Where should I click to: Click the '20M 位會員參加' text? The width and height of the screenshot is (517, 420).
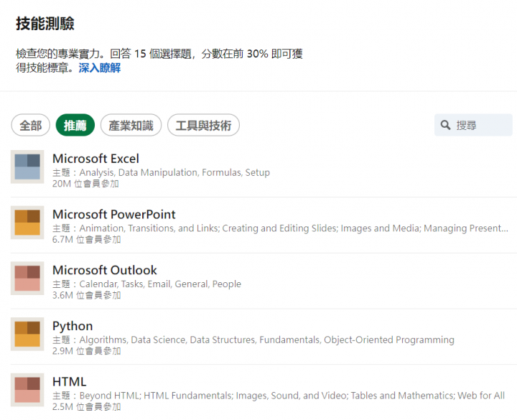[x=85, y=184]
